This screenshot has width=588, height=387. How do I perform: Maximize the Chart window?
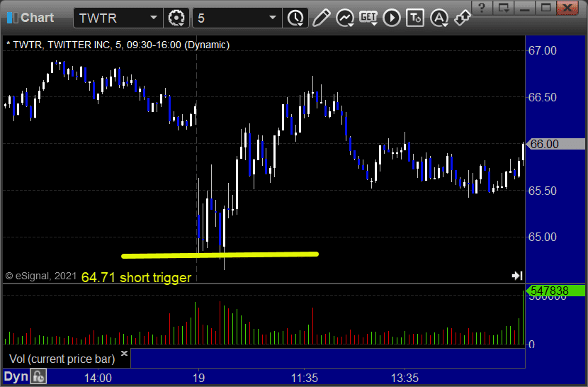click(x=545, y=8)
